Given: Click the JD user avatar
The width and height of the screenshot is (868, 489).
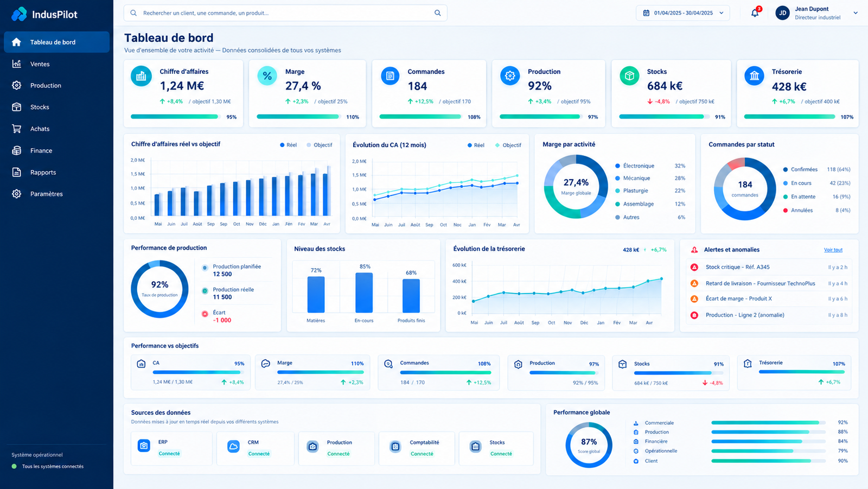Looking at the screenshot, I should pyautogui.click(x=782, y=13).
